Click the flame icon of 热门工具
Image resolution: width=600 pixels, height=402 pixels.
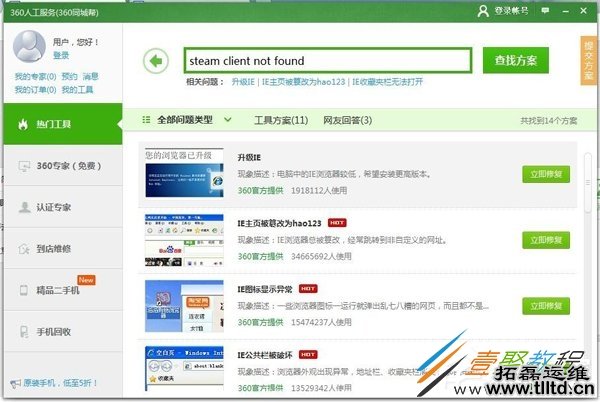[x=23, y=124]
